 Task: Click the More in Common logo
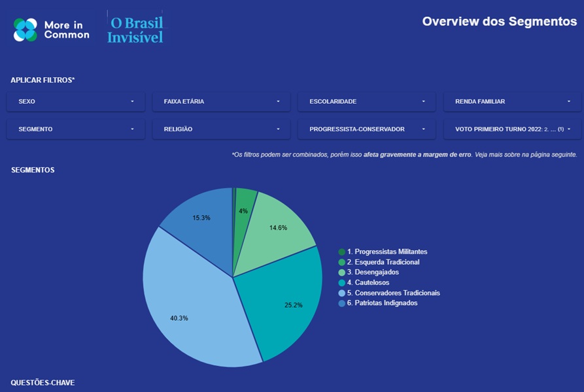coord(52,30)
